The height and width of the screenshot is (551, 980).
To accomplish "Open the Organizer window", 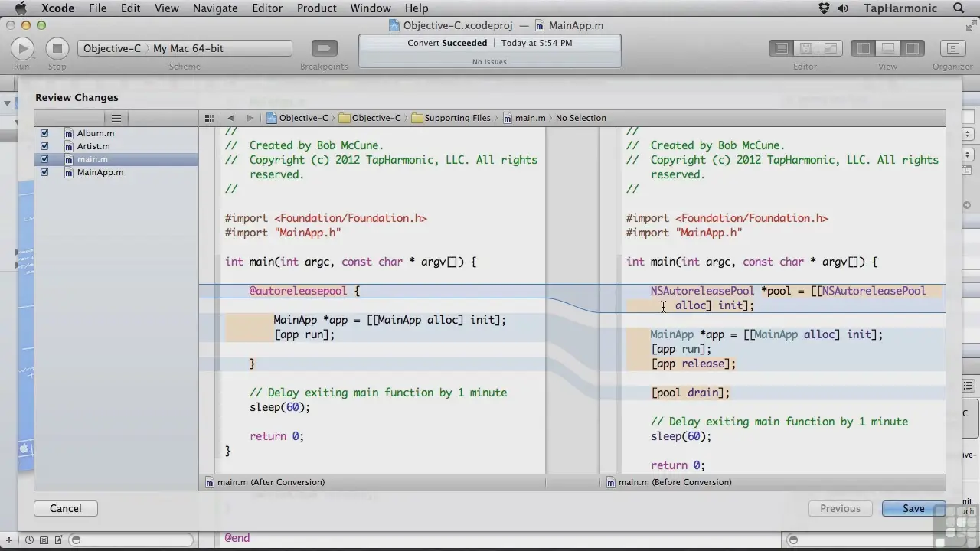I will coord(952,48).
